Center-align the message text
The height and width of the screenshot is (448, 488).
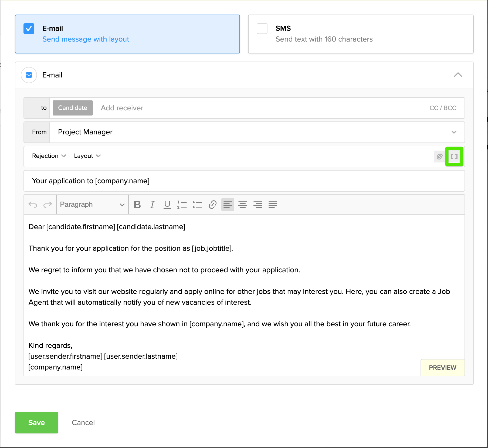coord(243,205)
